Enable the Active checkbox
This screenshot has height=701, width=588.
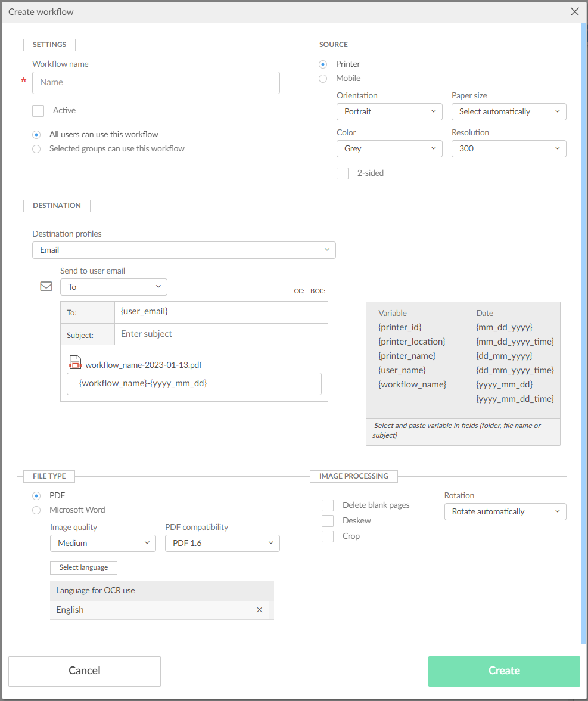click(39, 111)
